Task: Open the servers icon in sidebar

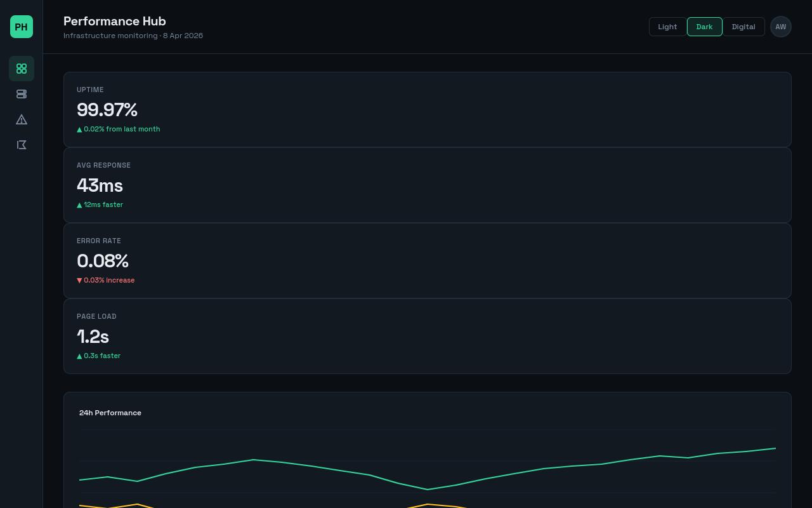Action: (x=22, y=94)
